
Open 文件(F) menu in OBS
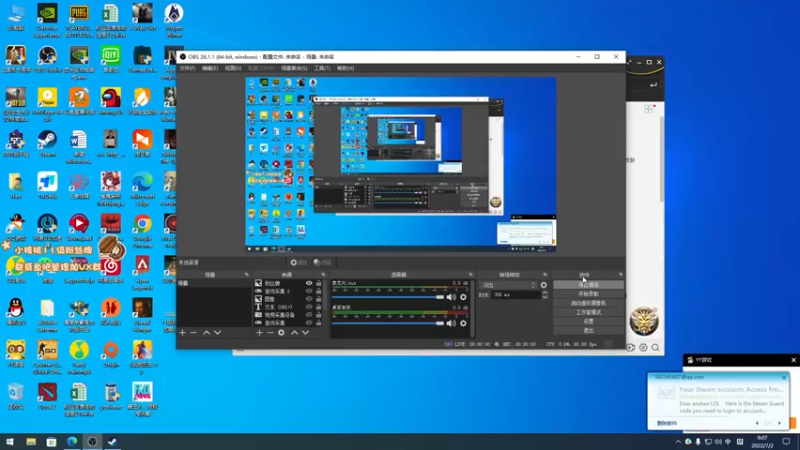[187, 68]
